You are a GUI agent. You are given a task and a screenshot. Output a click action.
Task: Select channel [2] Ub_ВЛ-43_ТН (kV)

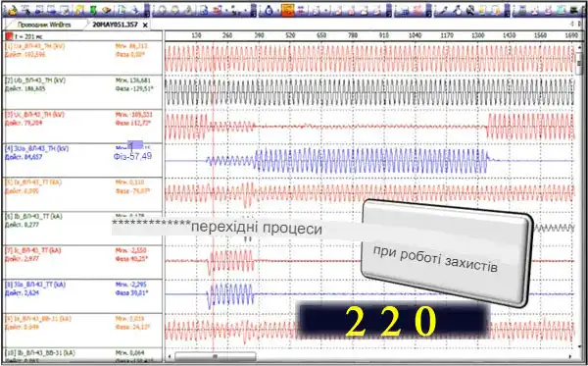click(35, 80)
